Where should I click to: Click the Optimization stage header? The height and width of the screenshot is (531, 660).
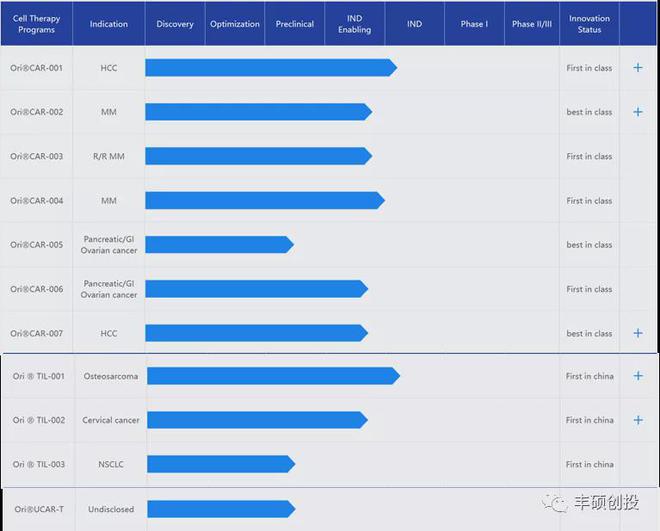pos(235,24)
